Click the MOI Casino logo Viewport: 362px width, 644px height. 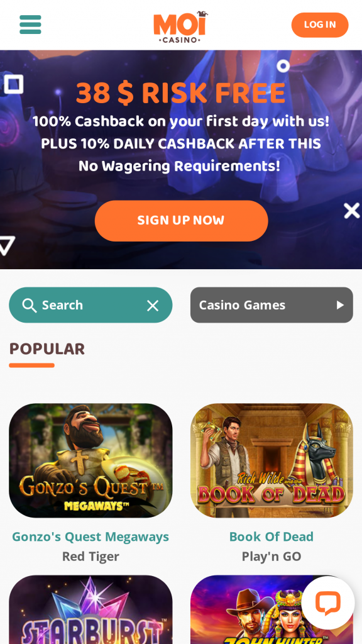click(180, 26)
